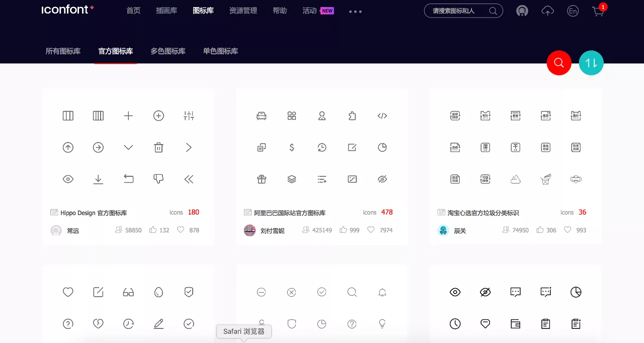Click the double left chevron icon
This screenshot has height=343, width=644.
[x=189, y=179]
